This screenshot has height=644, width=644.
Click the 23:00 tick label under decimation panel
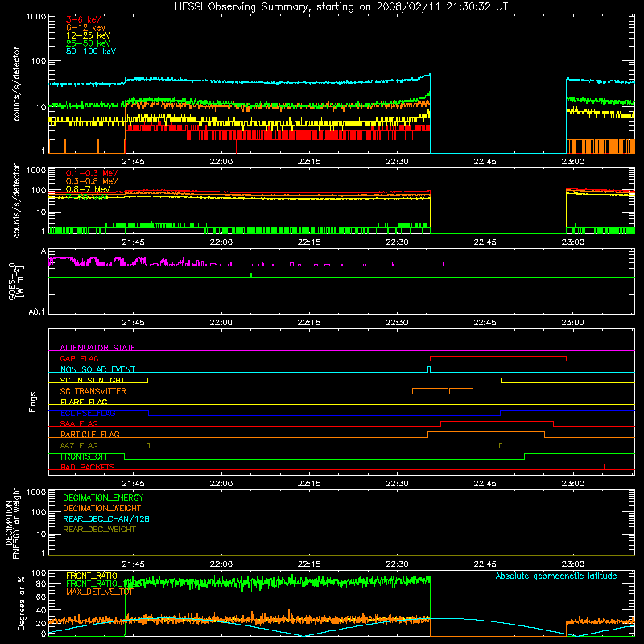[x=572, y=564]
